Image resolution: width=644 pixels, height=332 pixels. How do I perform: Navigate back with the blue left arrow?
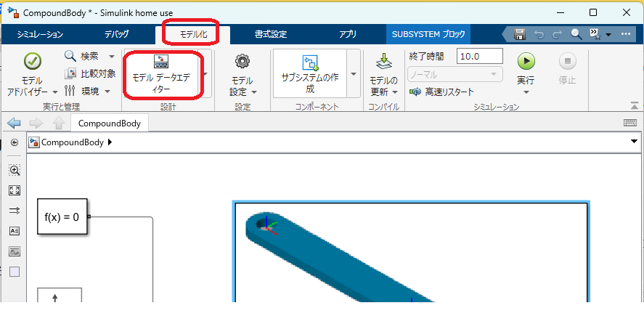pos(14,123)
